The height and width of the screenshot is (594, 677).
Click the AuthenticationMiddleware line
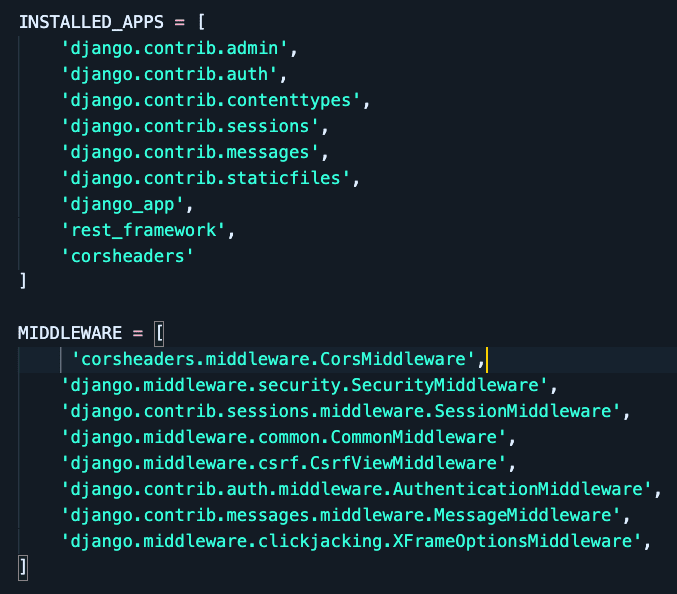(x=361, y=489)
